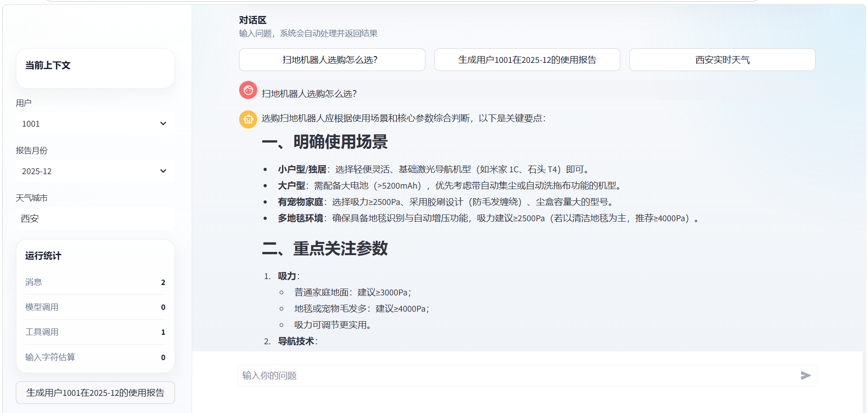Click the 当前上下文 card heading

coord(47,65)
